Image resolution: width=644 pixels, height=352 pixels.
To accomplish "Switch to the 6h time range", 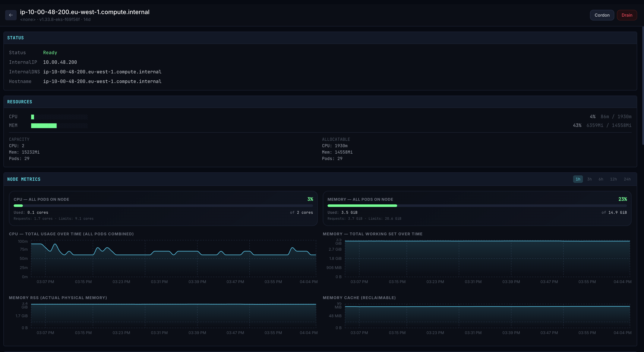I will pyautogui.click(x=601, y=179).
